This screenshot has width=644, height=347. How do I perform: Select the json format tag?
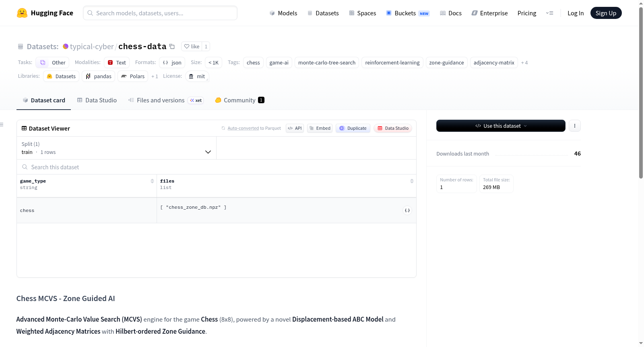[x=172, y=62]
